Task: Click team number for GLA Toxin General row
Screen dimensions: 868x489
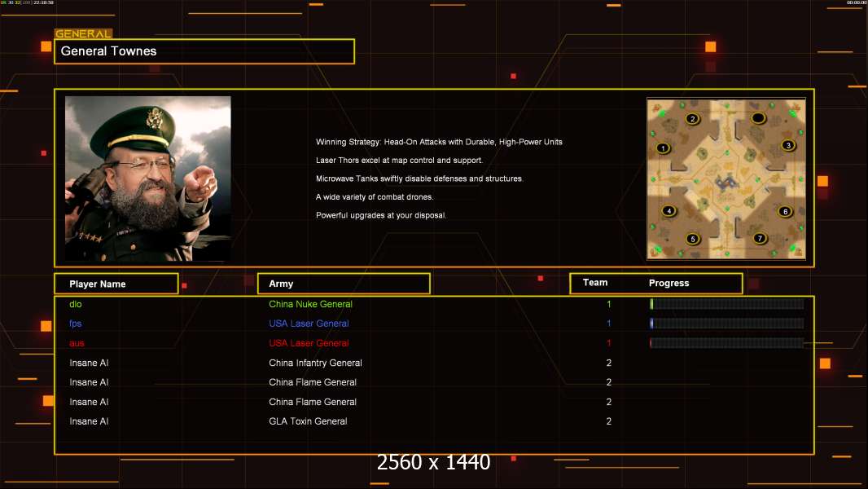Action: point(609,421)
